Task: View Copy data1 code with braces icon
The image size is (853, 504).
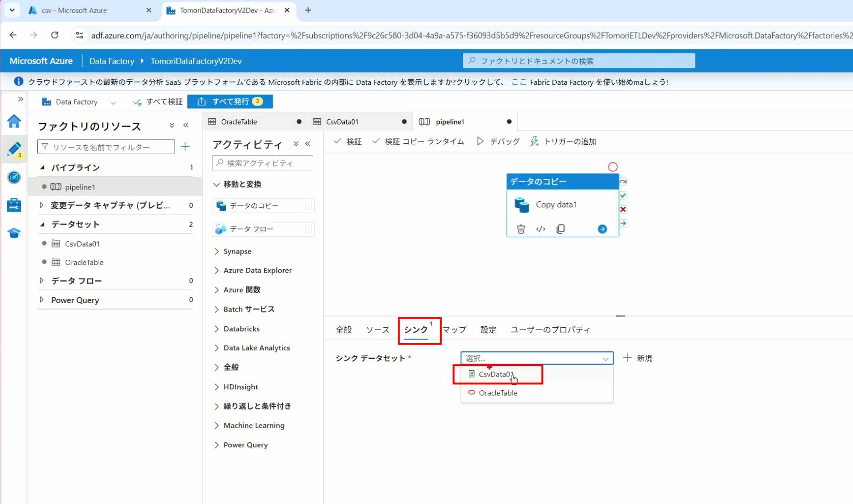Action: [x=541, y=229]
